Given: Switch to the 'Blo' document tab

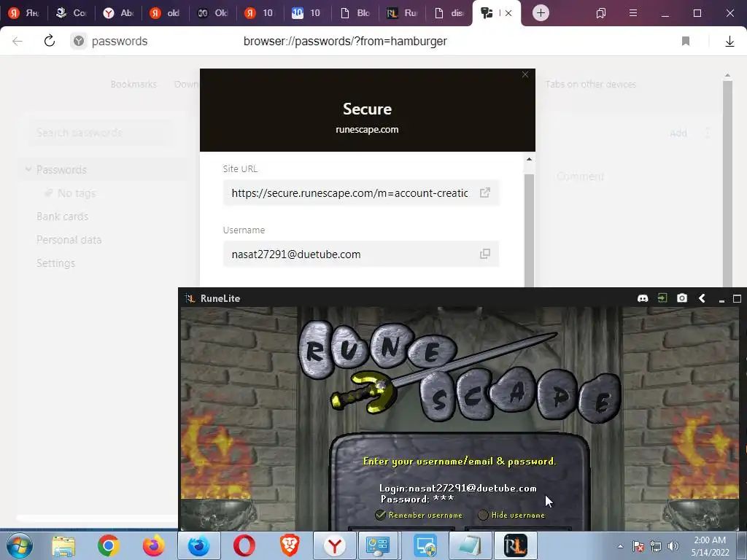Looking at the screenshot, I should pos(355,13).
